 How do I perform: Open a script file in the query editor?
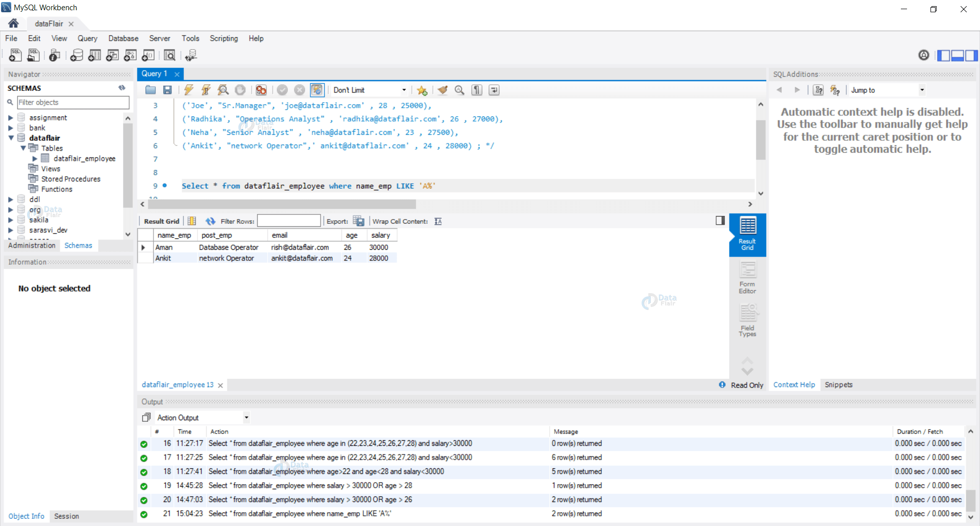coord(151,90)
